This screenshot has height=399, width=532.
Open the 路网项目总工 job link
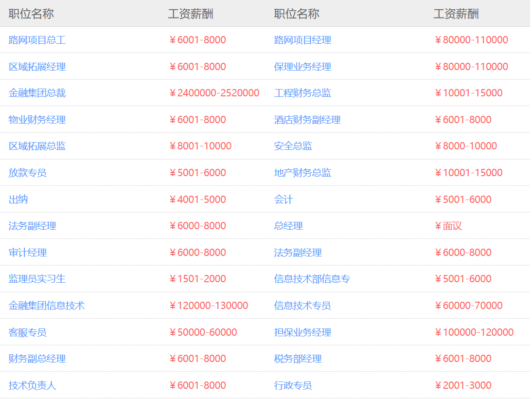click(37, 40)
